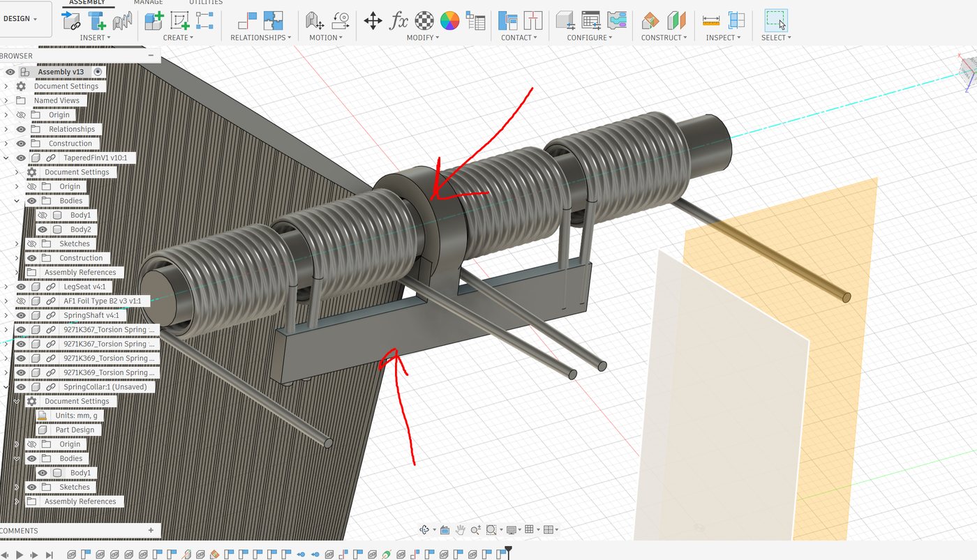Open the MODIFY dropdown menu
The height and width of the screenshot is (560, 977).
coord(423,38)
